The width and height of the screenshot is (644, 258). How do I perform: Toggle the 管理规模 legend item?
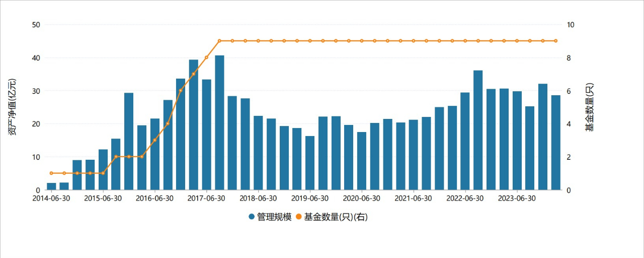[x=270, y=217]
